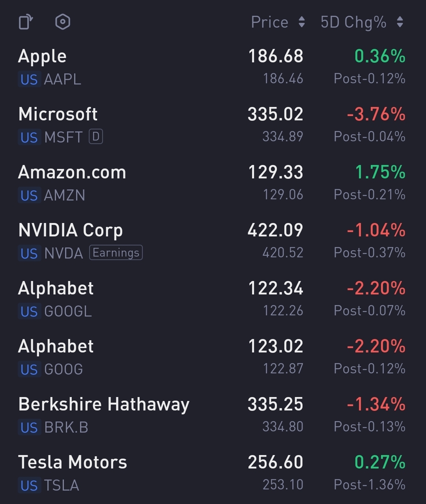Toggle Amazon's 1.75% change display

pos(380,172)
